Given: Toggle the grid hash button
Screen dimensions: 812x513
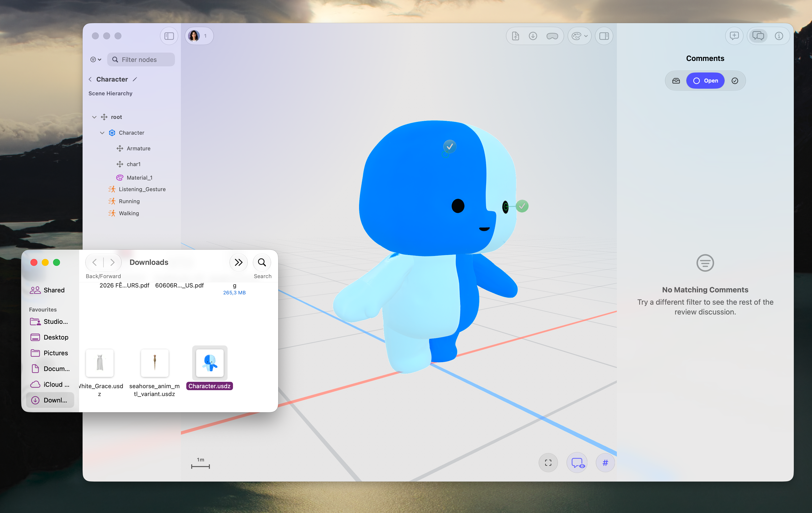Looking at the screenshot, I should tap(605, 463).
